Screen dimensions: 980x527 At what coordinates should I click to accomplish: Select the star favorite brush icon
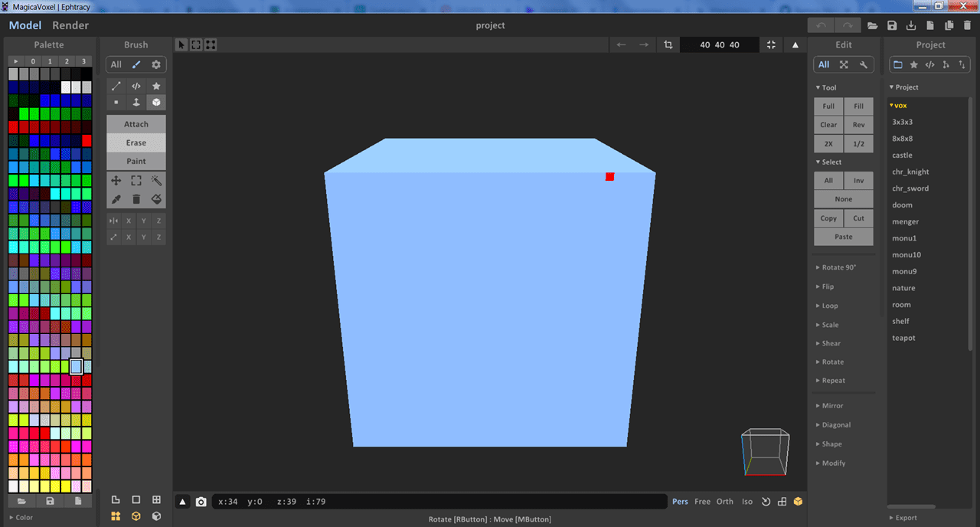pyautogui.click(x=156, y=87)
